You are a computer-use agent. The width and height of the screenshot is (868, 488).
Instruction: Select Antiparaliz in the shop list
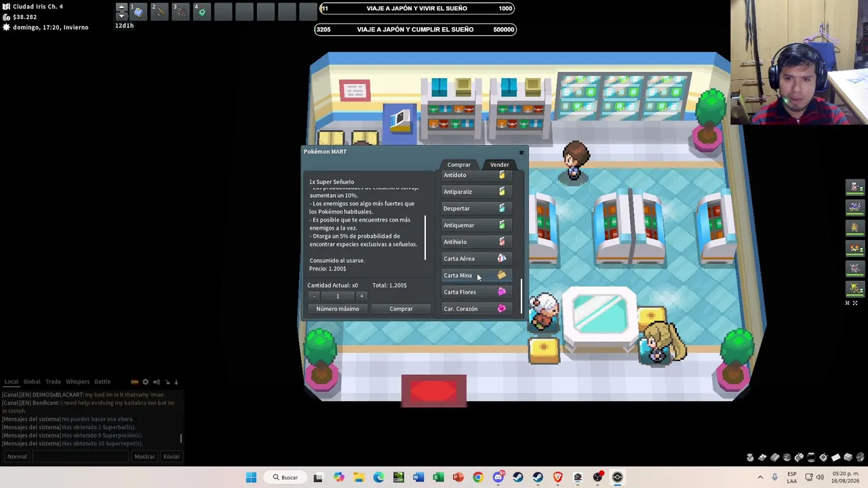point(475,192)
